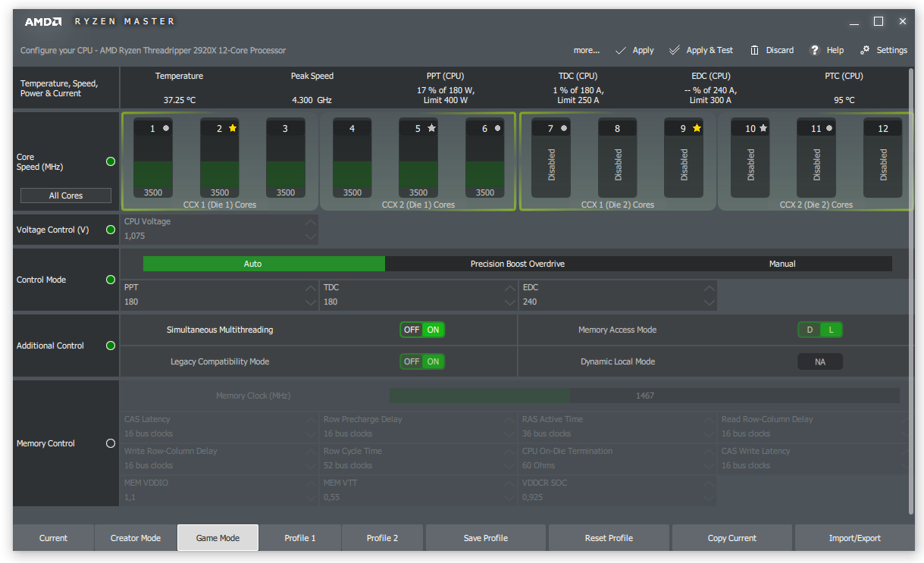The width and height of the screenshot is (924, 563).
Task: Toggle the Core Speed section indicator circle
Action: pos(111,161)
